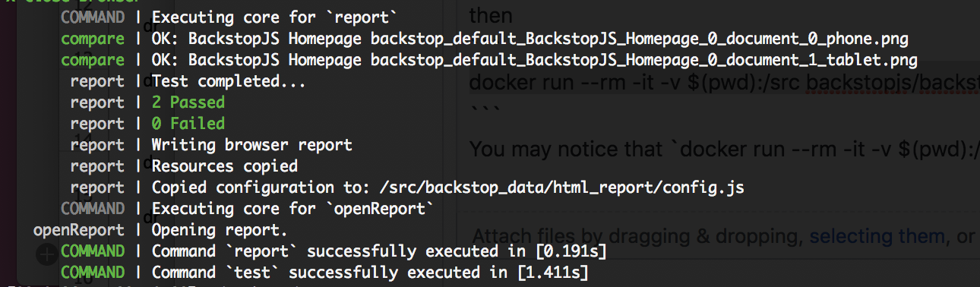Click 'Executing core for `openReport`' line

pyautogui.click(x=293, y=208)
